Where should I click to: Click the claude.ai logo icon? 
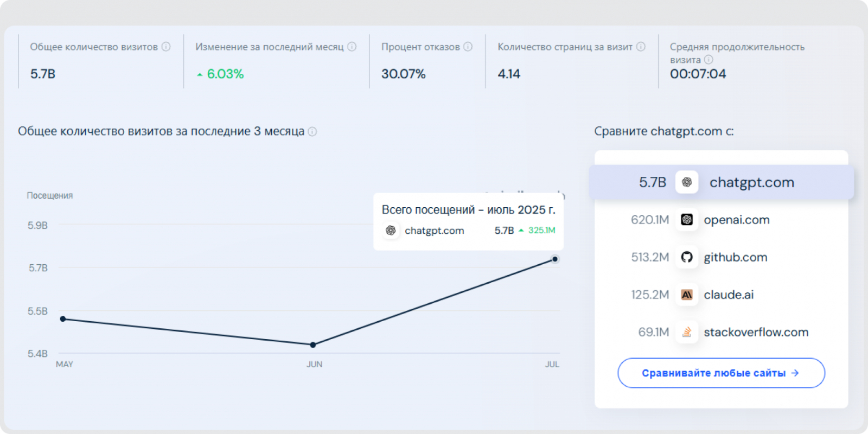(x=687, y=295)
